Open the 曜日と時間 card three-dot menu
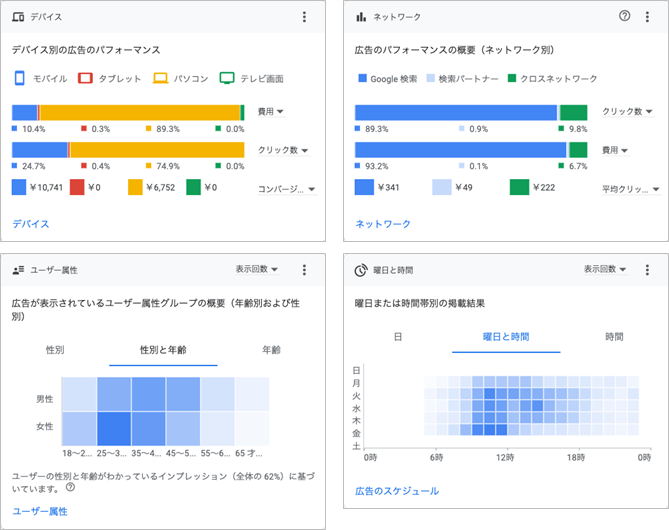Viewport: 669px width, 530px height. click(x=647, y=270)
